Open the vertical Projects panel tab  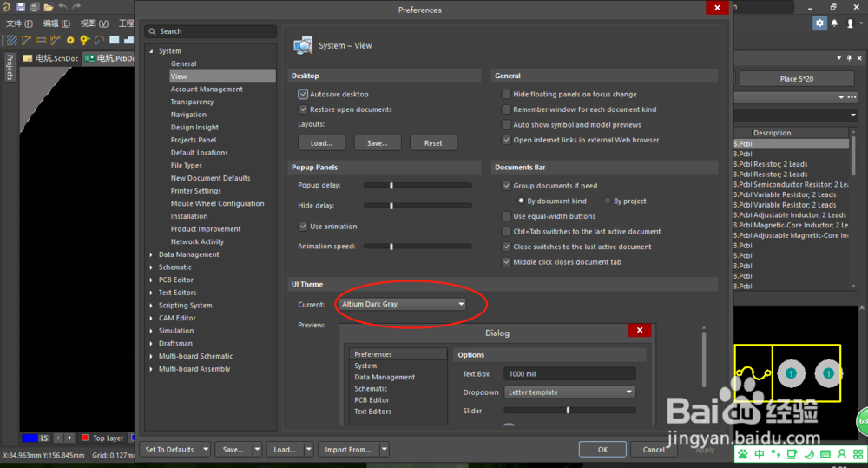click(x=10, y=67)
